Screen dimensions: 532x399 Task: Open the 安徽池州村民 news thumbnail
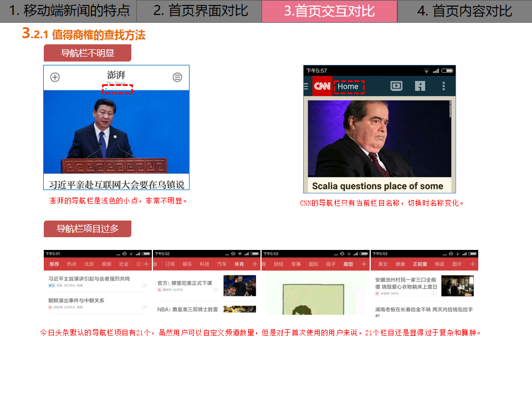coord(457,286)
